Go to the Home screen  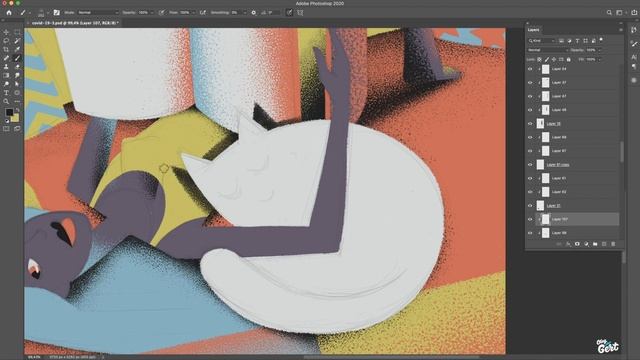pyautogui.click(x=9, y=13)
